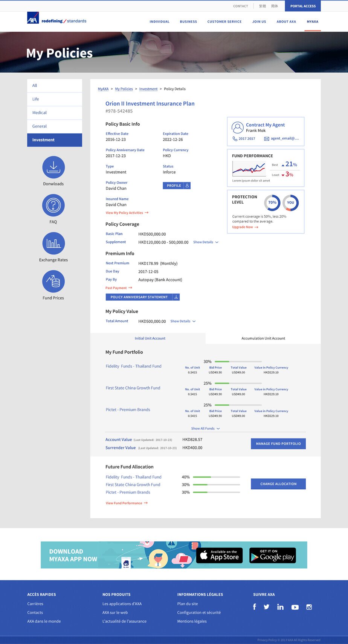Image resolution: width=348 pixels, height=644 pixels.
Task: Click Pictet Premium Brands 30% allocation bar
Action: 217,492
